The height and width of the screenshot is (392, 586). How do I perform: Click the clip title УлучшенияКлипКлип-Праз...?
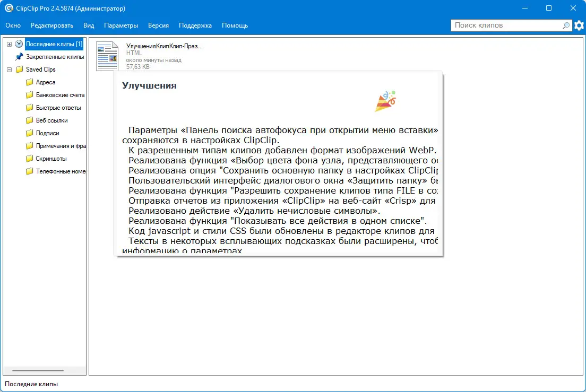165,46
